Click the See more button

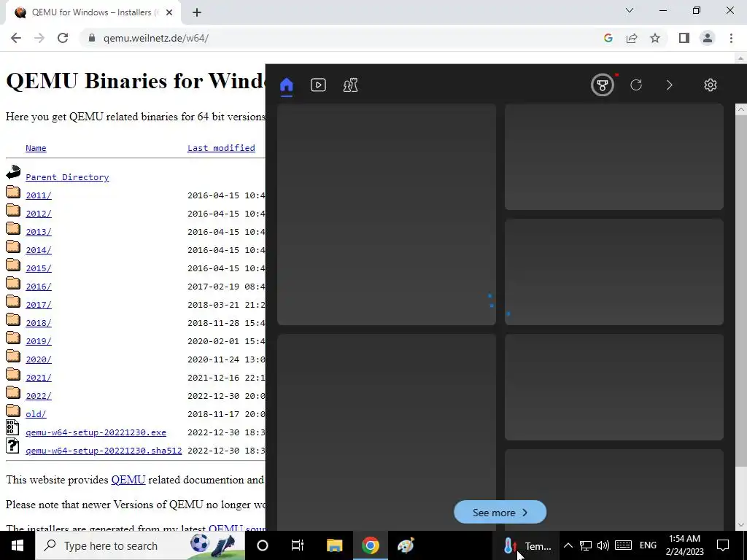point(500,513)
